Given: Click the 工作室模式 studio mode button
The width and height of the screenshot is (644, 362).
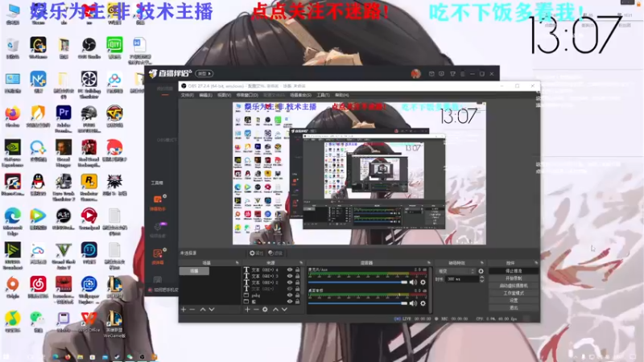Looking at the screenshot, I should click(x=514, y=293).
